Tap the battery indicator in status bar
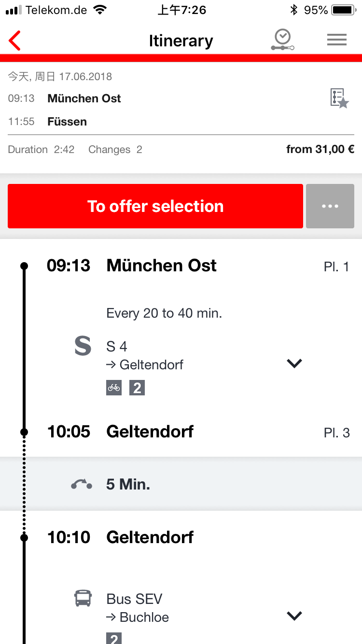This screenshot has width=362, height=644. coord(343,10)
